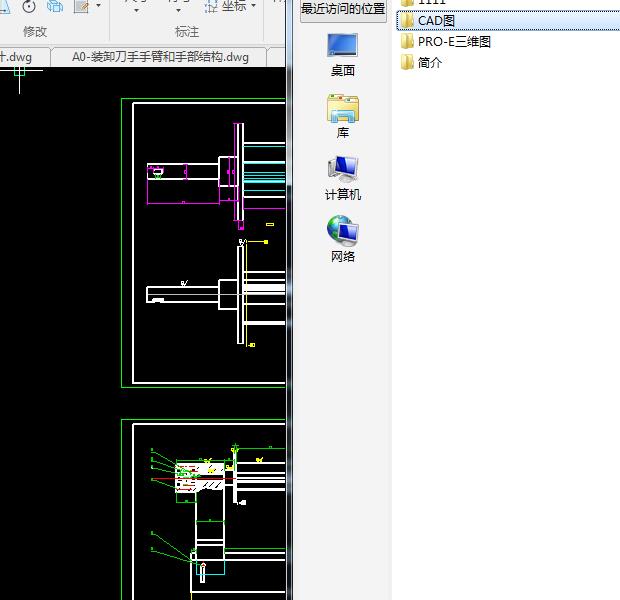Image resolution: width=620 pixels, height=600 pixels.
Task: Select the PRO-E三维图 folder
Action: pos(454,42)
